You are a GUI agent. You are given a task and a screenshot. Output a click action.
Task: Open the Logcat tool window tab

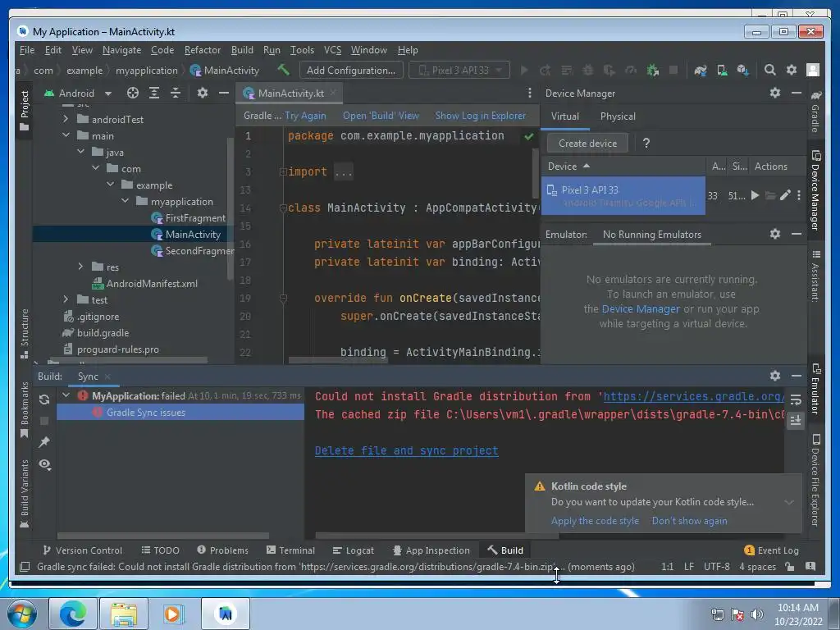[x=354, y=550]
